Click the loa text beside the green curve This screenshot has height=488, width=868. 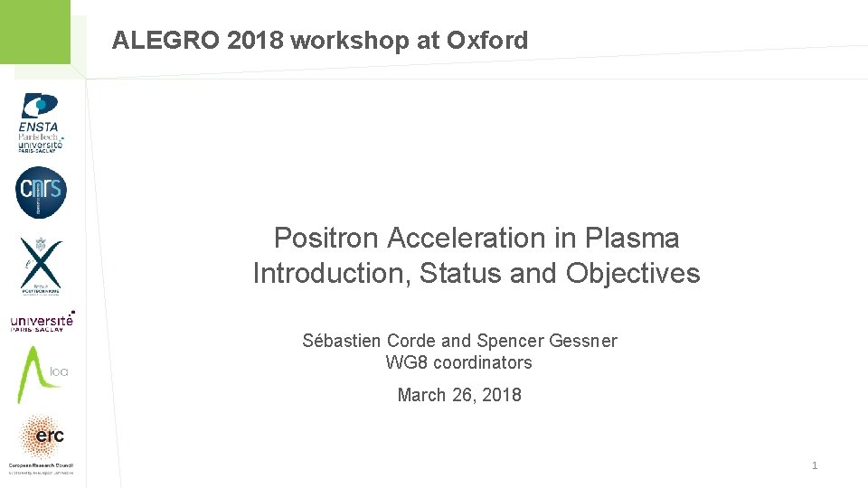tap(59, 371)
